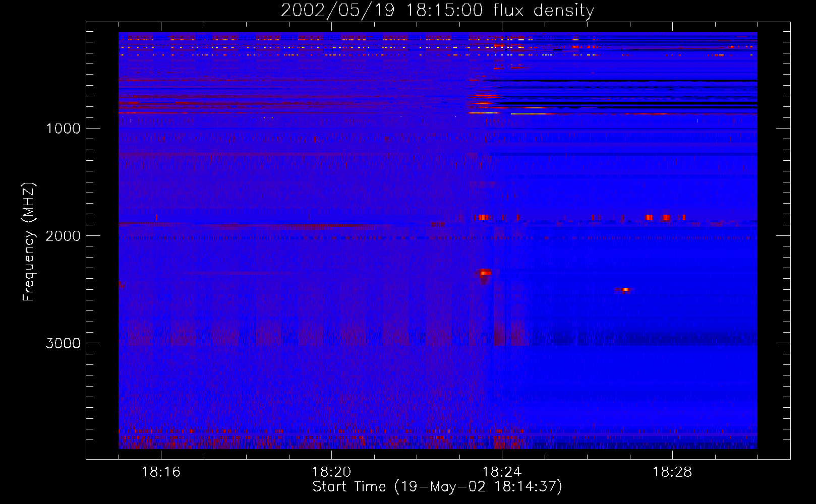Click the red burst near 1850 MHz at 18:23

tap(483, 217)
